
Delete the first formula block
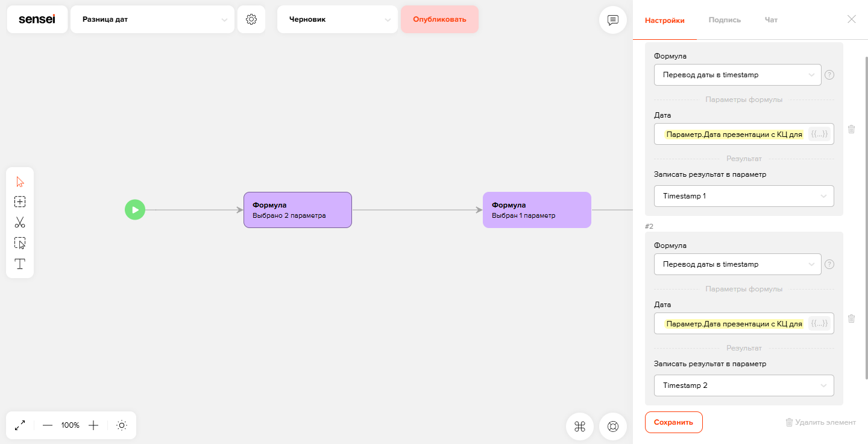click(x=851, y=129)
